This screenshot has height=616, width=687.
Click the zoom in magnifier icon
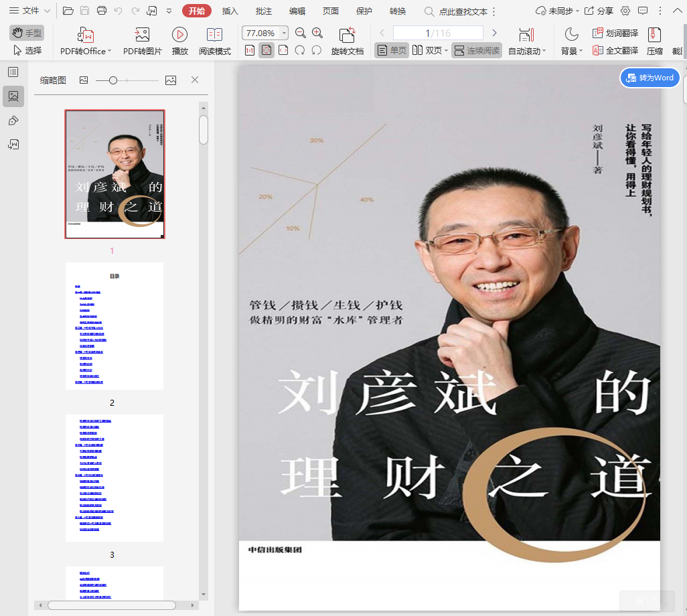(317, 33)
